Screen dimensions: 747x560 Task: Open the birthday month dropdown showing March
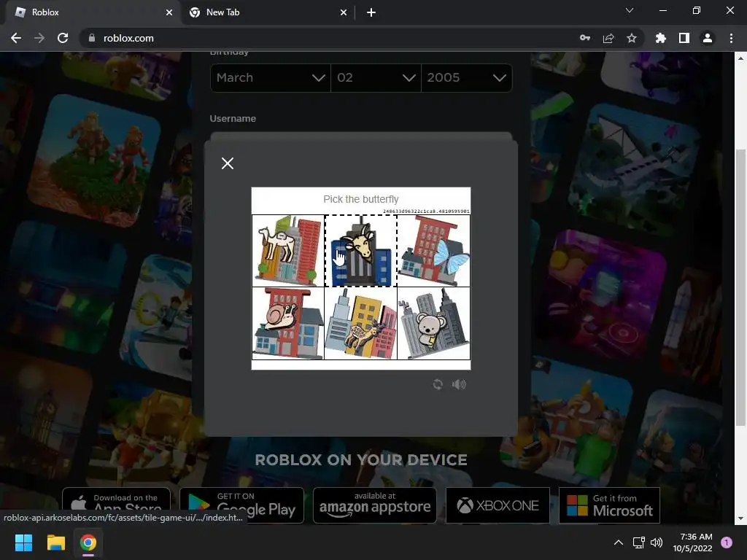(271, 77)
